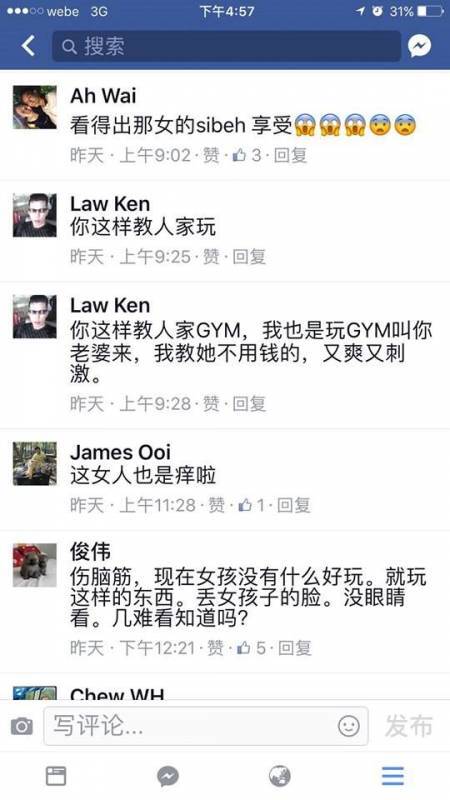450x800 pixels.
Task: View the 5 likes on 俊伟's comment
Action: click(x=251, y=648)
